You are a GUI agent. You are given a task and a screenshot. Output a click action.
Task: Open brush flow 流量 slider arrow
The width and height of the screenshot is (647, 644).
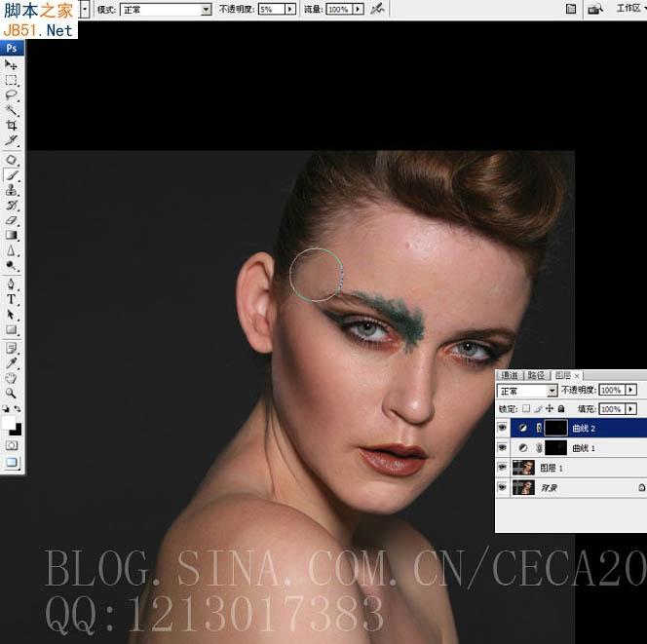point(359,9)
